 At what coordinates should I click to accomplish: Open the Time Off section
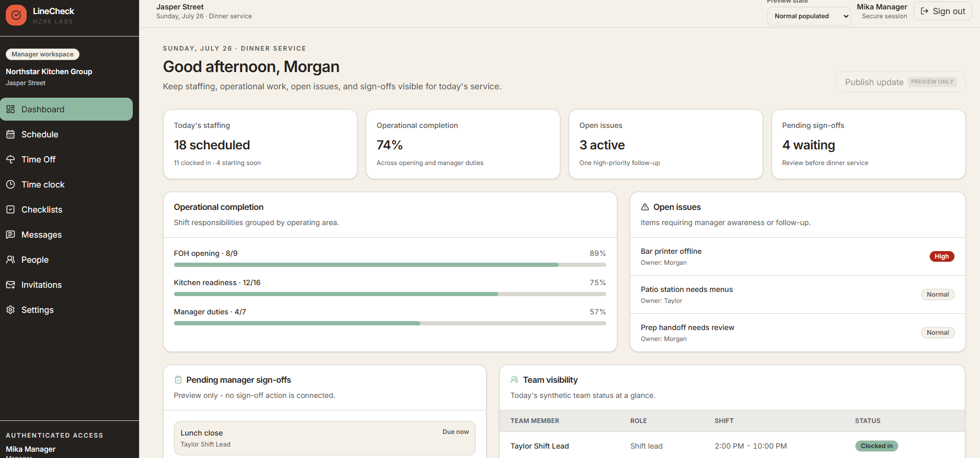point(66,159)
